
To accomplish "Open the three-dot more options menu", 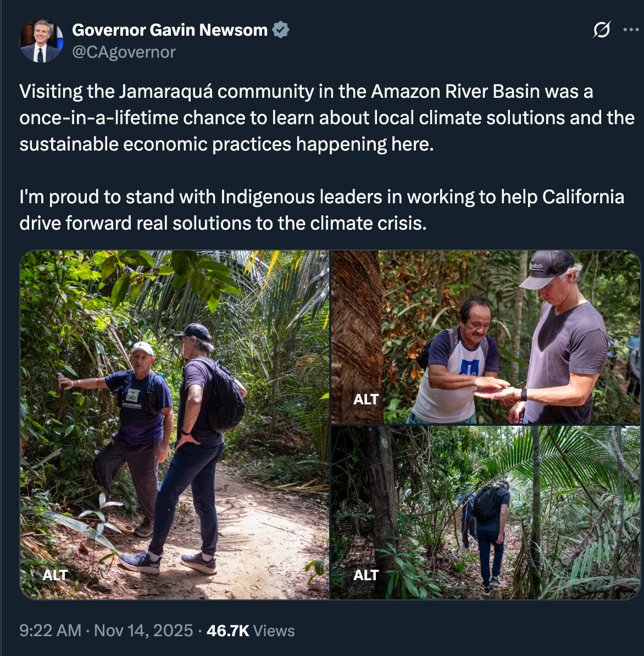I will (x=630, y=30).
